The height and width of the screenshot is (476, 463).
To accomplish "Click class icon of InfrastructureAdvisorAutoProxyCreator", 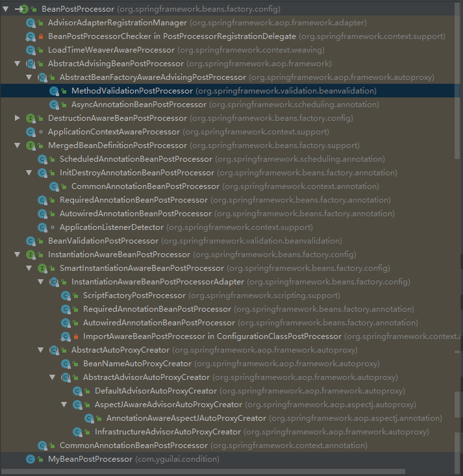I will point(77,432).
